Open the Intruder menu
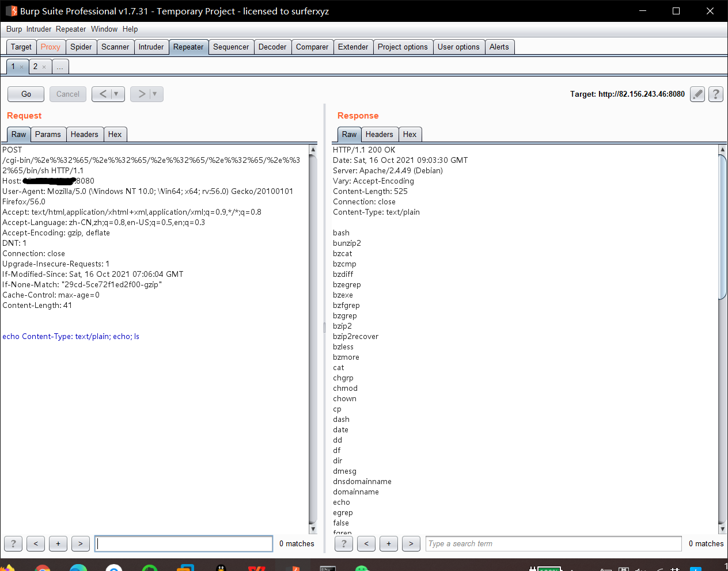 [39, 29]
